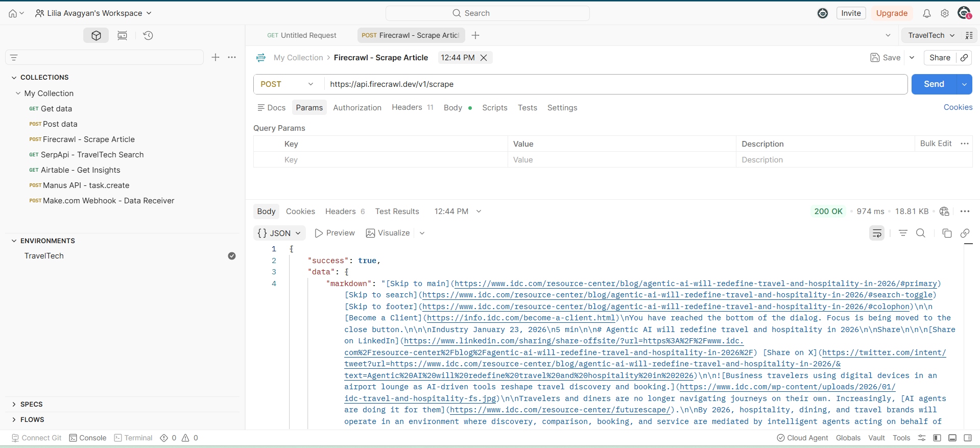The image size is (980, 448).
Task: Click the plus to create new collection
Action: click(216, 57)
